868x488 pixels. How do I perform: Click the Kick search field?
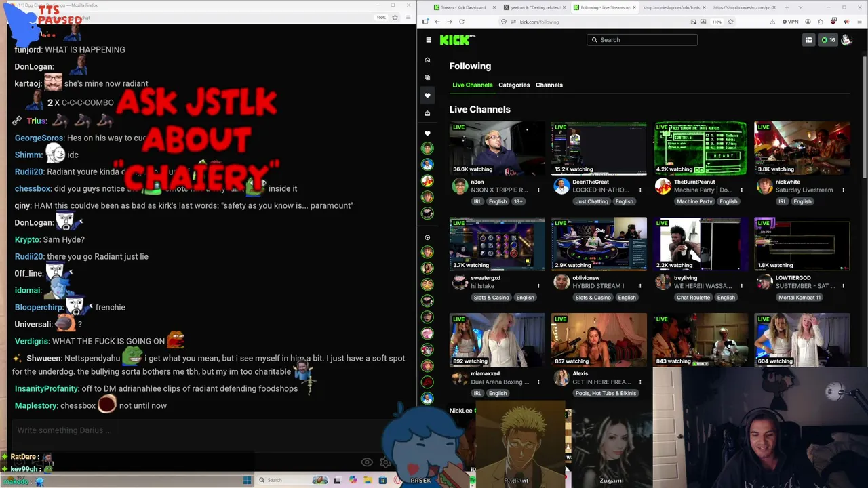(x=642, y=40)
